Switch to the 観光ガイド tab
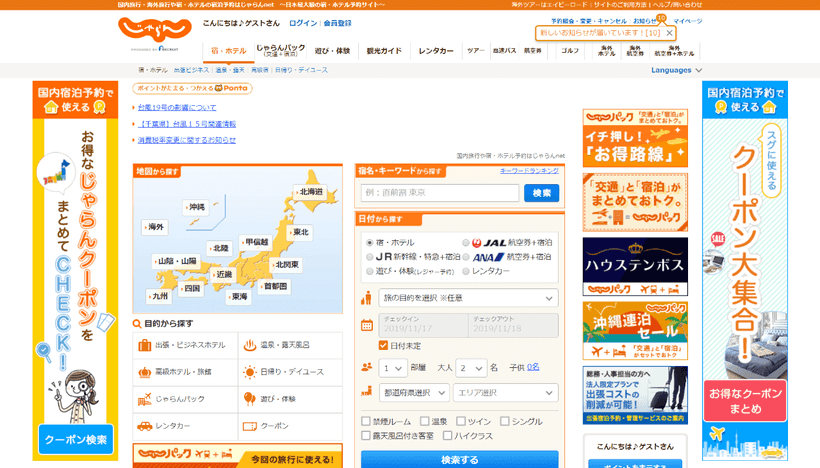 click(x=384, y=51)
